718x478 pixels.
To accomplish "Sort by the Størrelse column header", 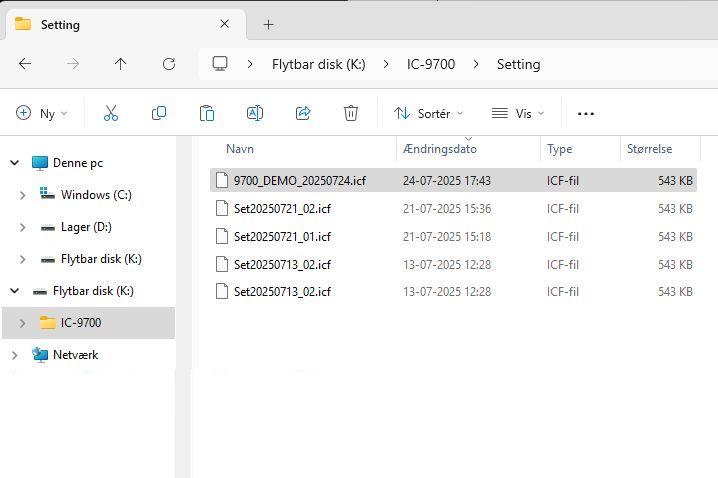I will point(649,149).
